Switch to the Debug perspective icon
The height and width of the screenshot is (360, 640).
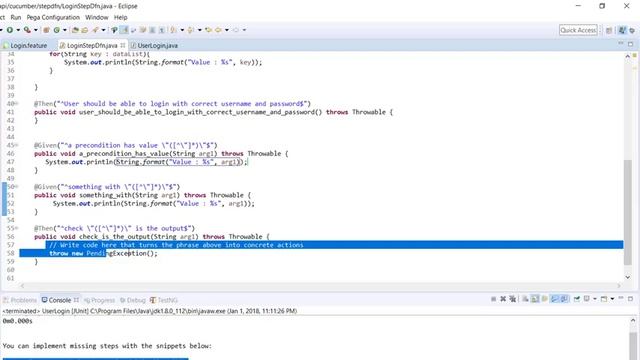632,30
